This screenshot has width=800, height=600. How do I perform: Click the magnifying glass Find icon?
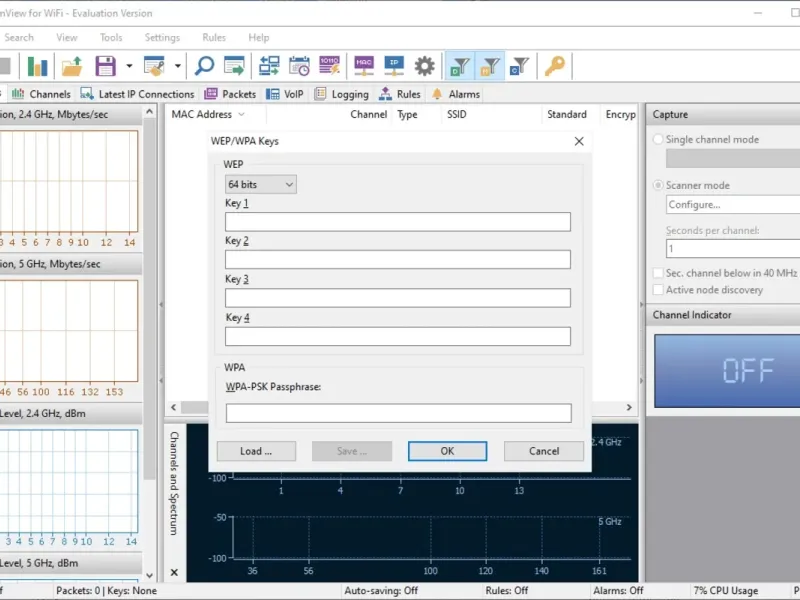click(x=204, y=67)
